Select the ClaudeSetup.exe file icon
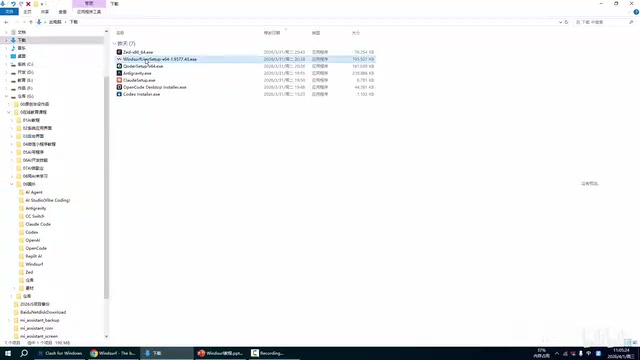640x360 pixels. (119, 80)
